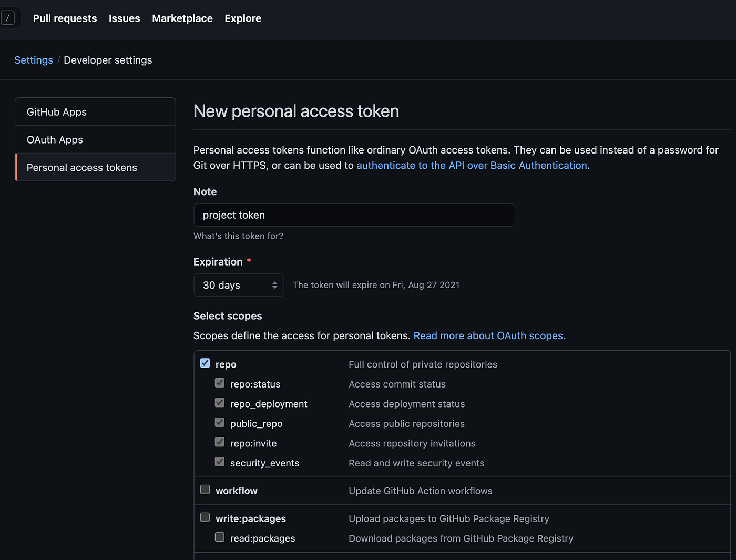Open Pull requests in top navigation

pyautogui.click(x=65, y=18)
